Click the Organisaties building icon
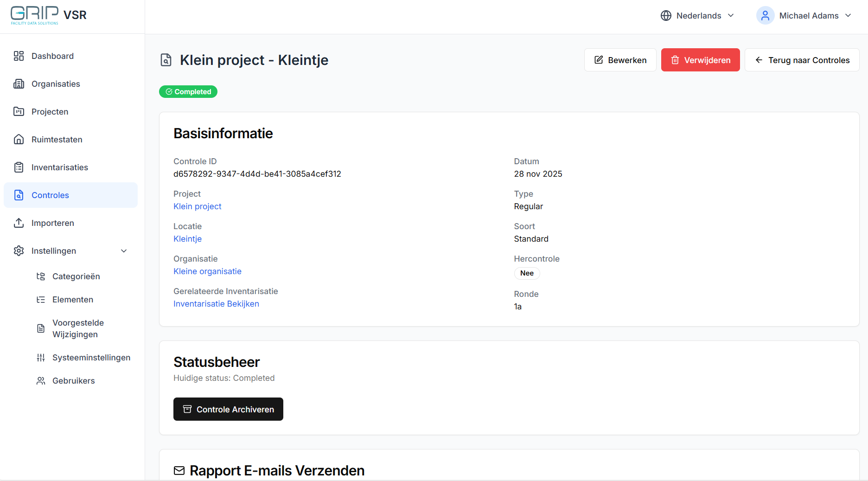Viewport: 868px width, 481px height. [19, 84]
